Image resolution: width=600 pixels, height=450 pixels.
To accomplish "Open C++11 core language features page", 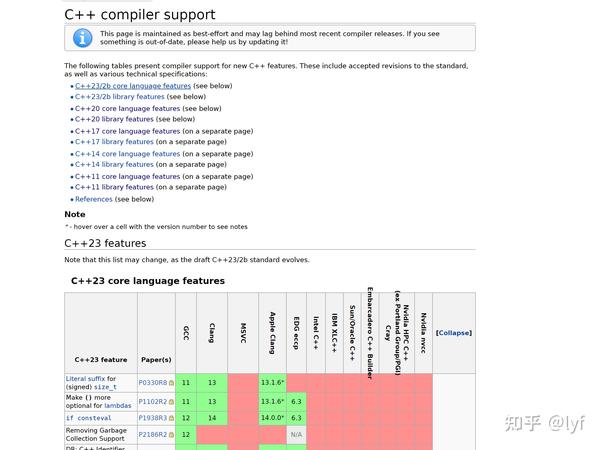I will [x=127, y=176].
